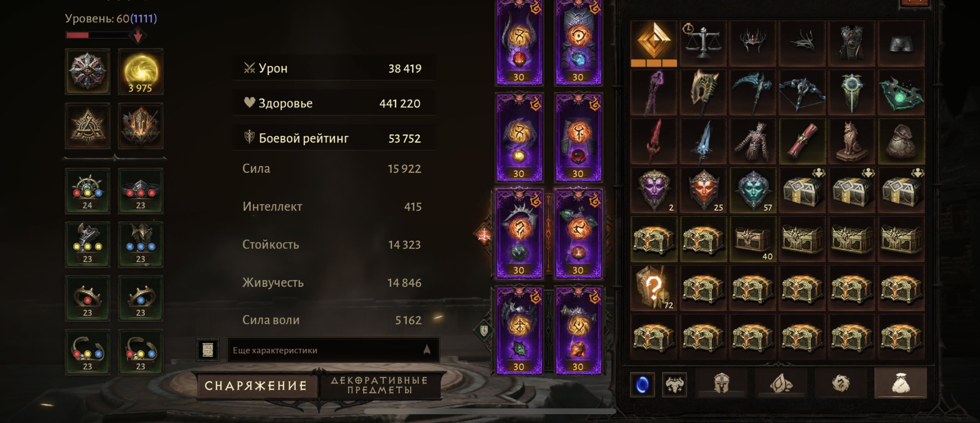
Task: Toggle the red diamond marker beside equipment
Action: click(x=484, y=235)
